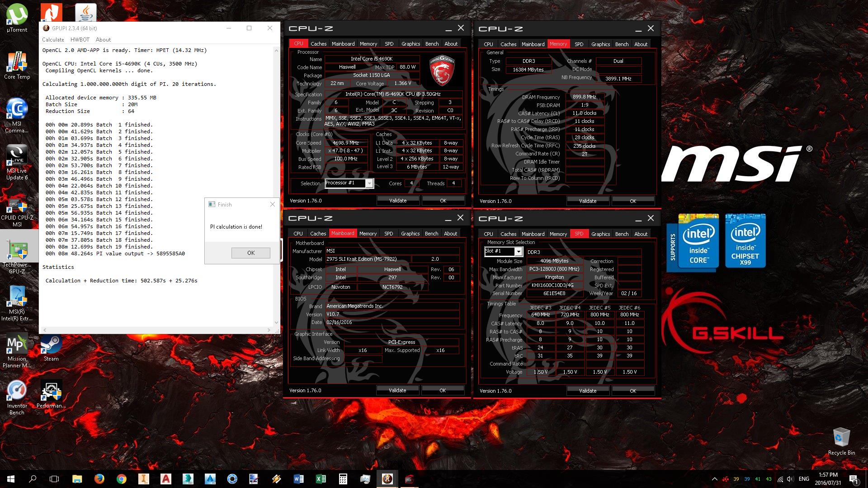
Task: Open the MSI Command Center desktop icon
Action: [x=17, y=115]
